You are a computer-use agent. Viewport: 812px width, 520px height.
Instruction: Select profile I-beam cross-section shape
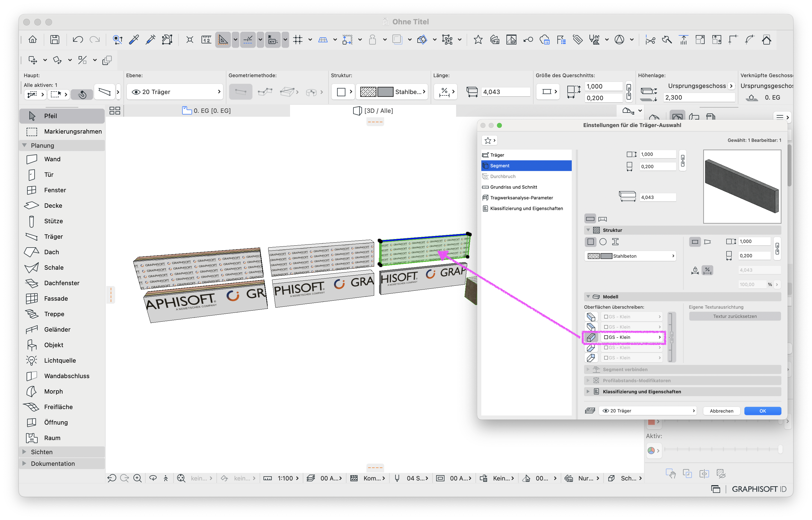pyautogui.click(x=616, y=242)
